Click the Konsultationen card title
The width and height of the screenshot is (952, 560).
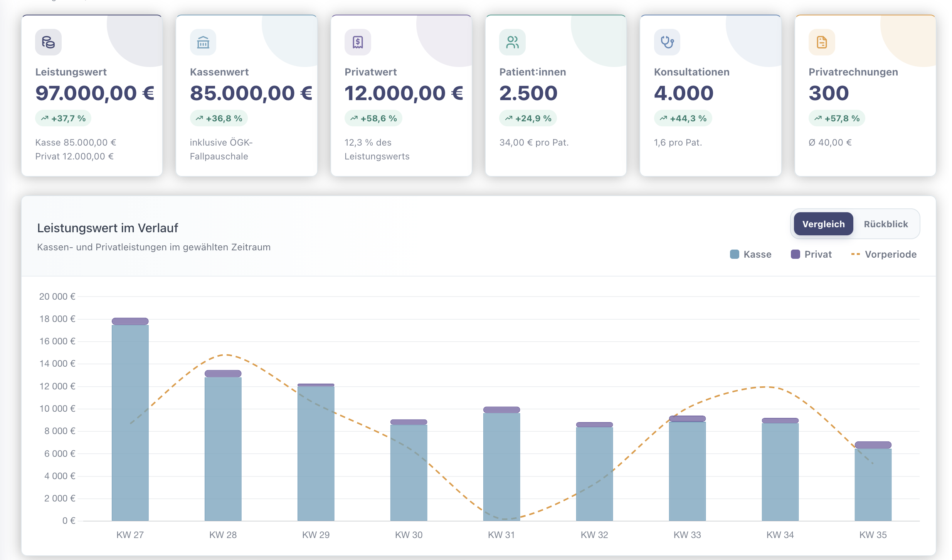(692, 72)
